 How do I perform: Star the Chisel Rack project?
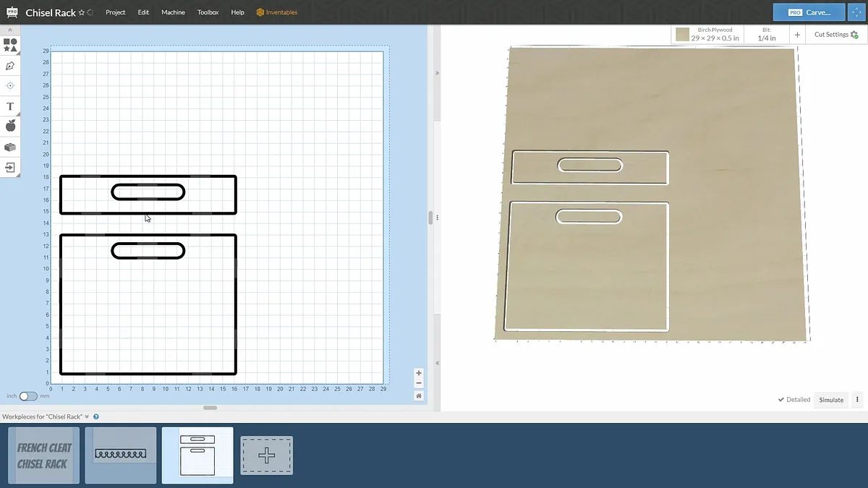point(82,13)
